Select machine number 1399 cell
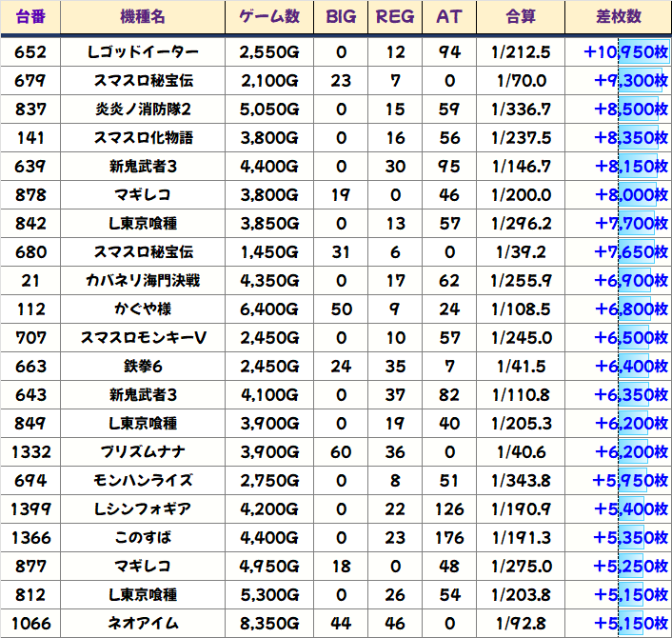Viewport: 672px width, 638px height. 30,508
